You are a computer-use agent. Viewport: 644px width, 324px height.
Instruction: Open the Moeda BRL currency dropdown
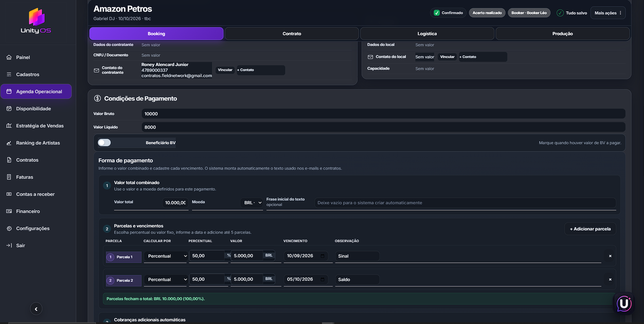pyautogui.click(x=252, y=202)
